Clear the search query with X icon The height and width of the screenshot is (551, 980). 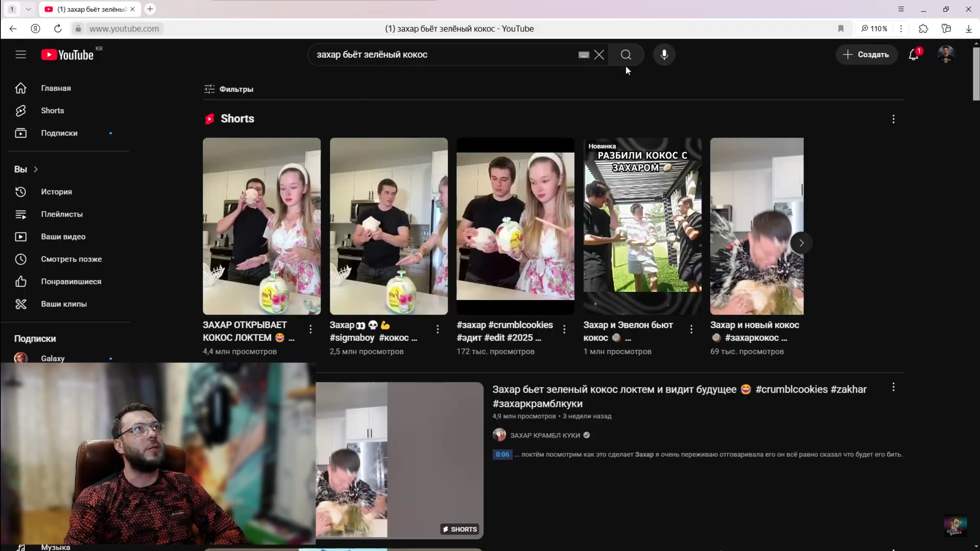[x=599, y=55]
